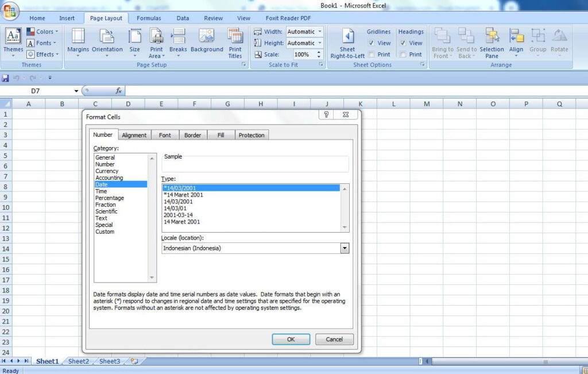Open Print Titles settings
The width and height of the screenshot is (588, 374).
(x=235, y=43)
